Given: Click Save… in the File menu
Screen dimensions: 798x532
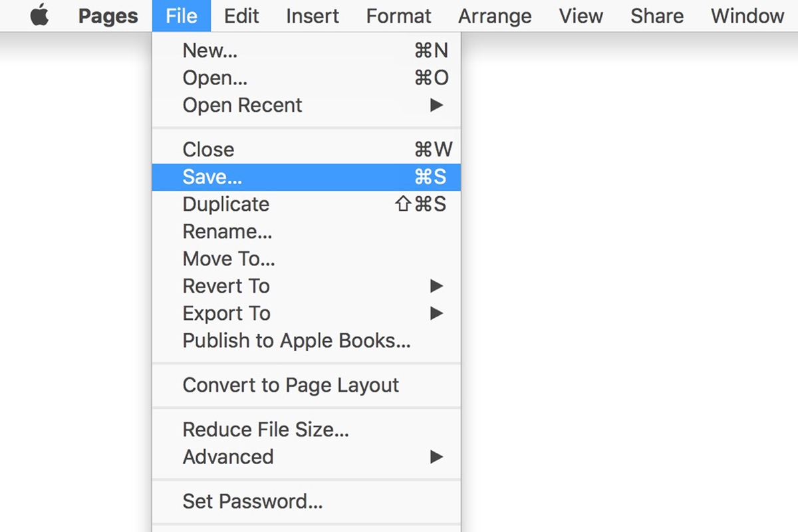Looking at the screenshot, I should coord(307,177).
